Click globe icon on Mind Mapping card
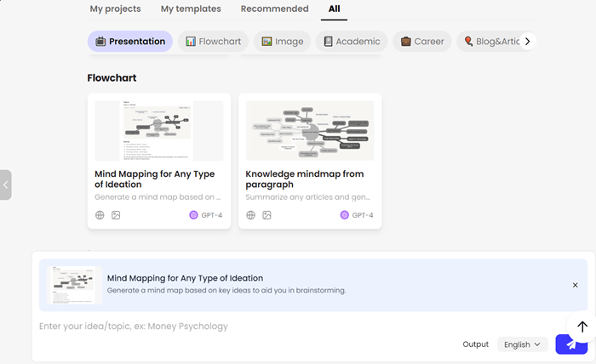This screenshot has height=364, width=596. click(100, 215)
